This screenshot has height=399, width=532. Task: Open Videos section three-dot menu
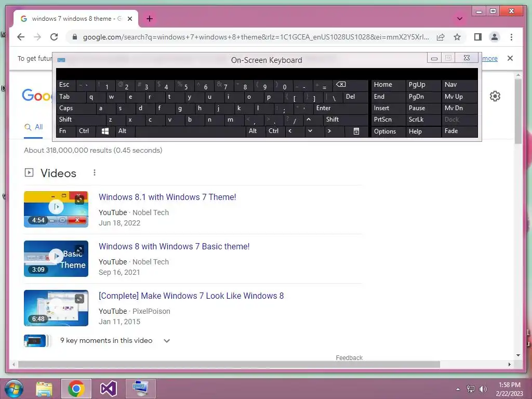tap(95, 172)
